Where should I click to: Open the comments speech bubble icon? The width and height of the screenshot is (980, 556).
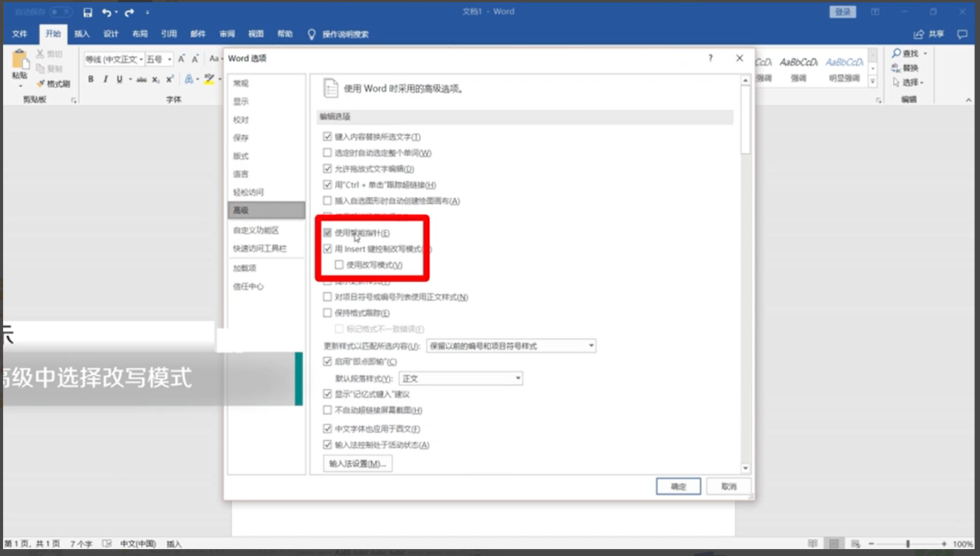pos(962,35)
